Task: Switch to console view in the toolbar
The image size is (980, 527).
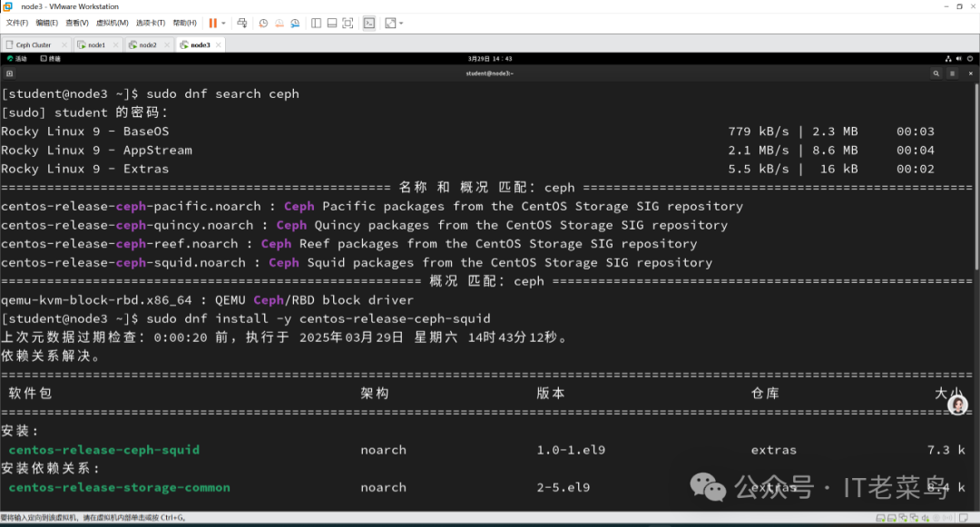Action: point(369,23)
